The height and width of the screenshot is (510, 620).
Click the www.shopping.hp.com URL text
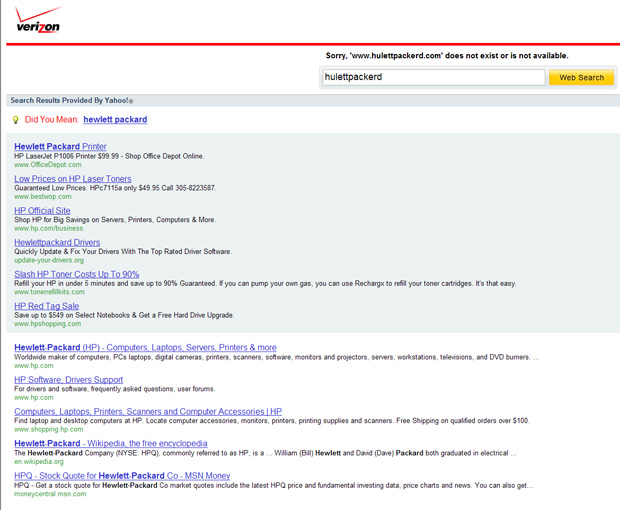click(49, 429)
